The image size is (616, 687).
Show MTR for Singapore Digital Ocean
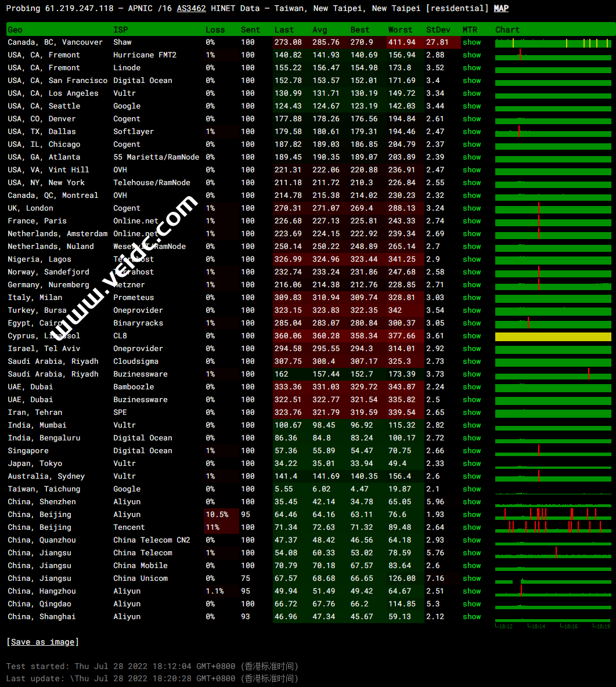[x=472, y=450]
